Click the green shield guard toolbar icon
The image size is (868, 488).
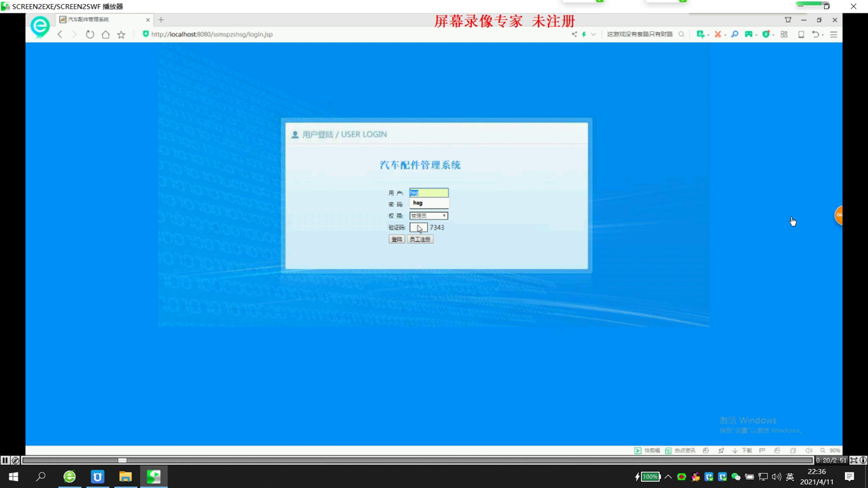(x=766, y=34)
